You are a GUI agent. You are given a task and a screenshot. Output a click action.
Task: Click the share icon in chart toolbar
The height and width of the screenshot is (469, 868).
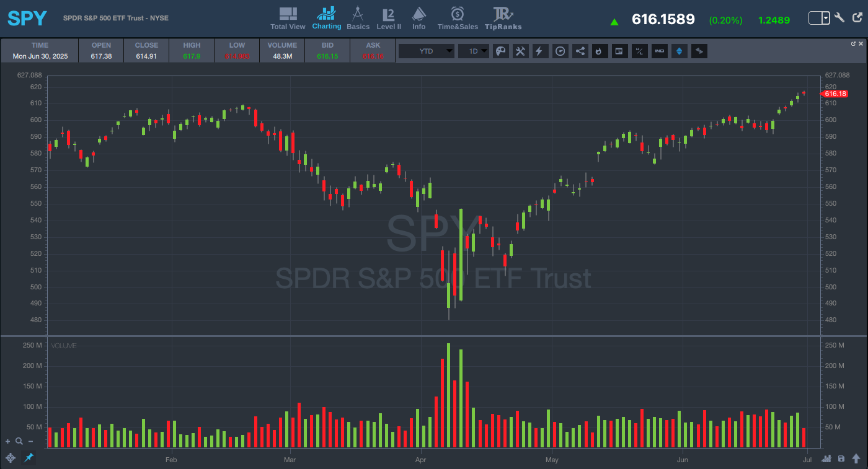tap(580, 51)
